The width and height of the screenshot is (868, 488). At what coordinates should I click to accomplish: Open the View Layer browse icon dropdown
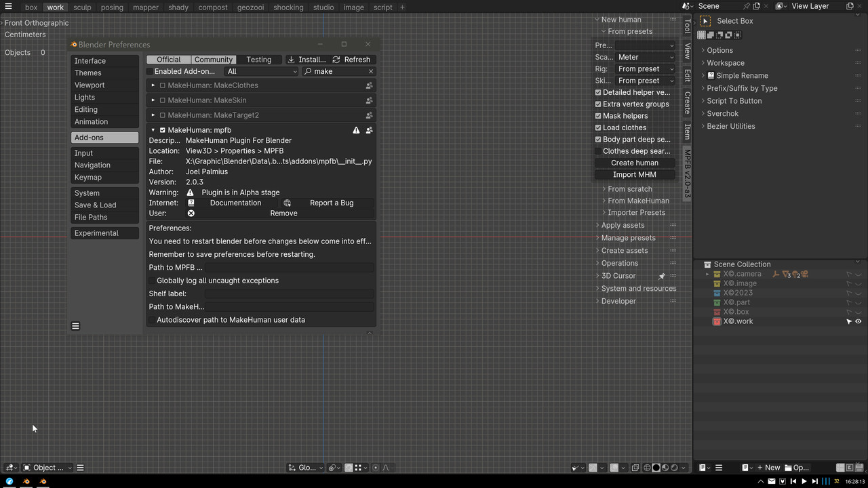click(x=781, y=6)
